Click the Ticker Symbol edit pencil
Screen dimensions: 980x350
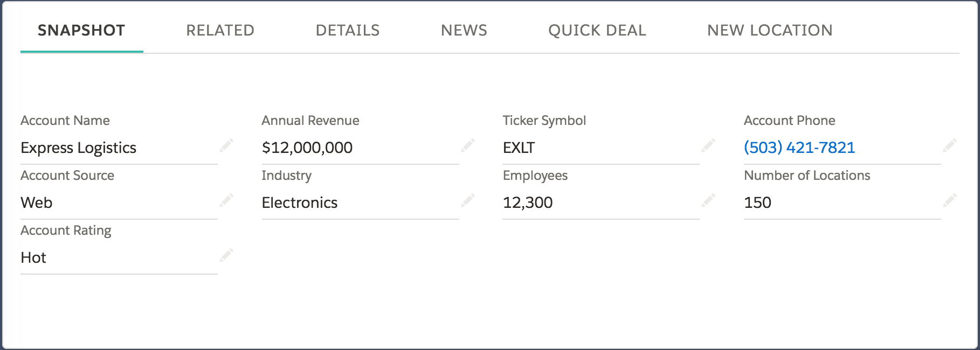(x=708, y=145)
